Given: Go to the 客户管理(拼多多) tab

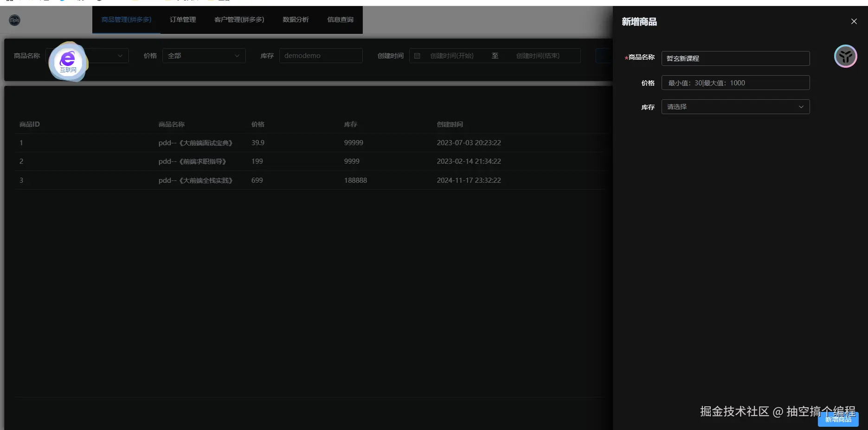Looking at the screenshot, I should pyautogui.click(x=239, y=19).
